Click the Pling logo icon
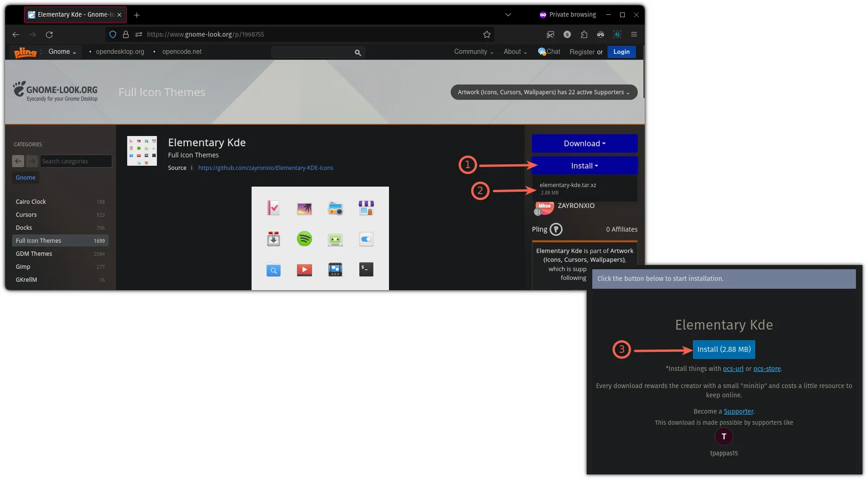 click(x=25, y=52)
